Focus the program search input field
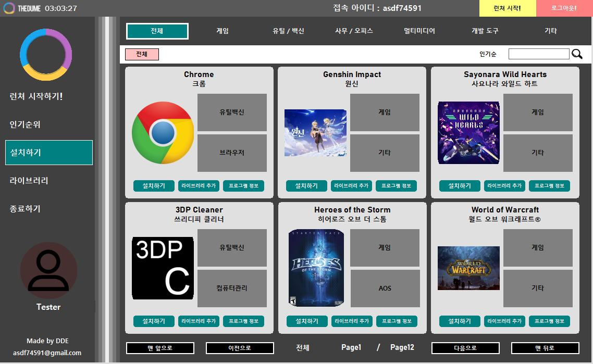 pos(538,54)
